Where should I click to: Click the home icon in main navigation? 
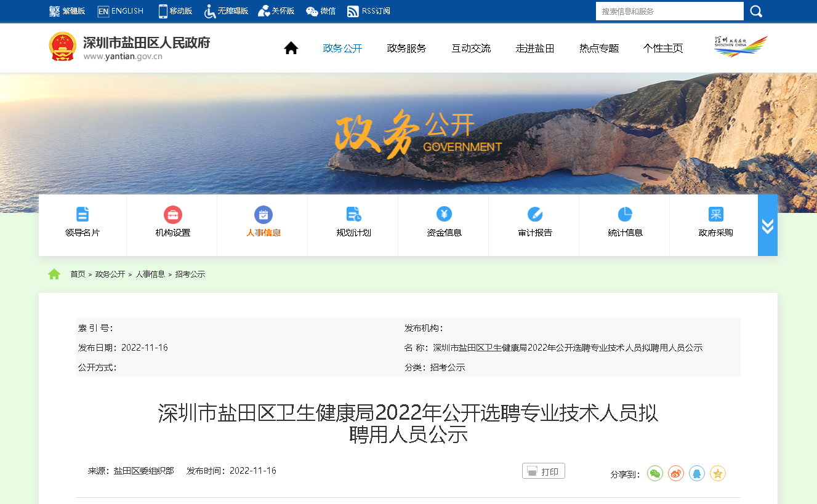click(x=291, y=48)
